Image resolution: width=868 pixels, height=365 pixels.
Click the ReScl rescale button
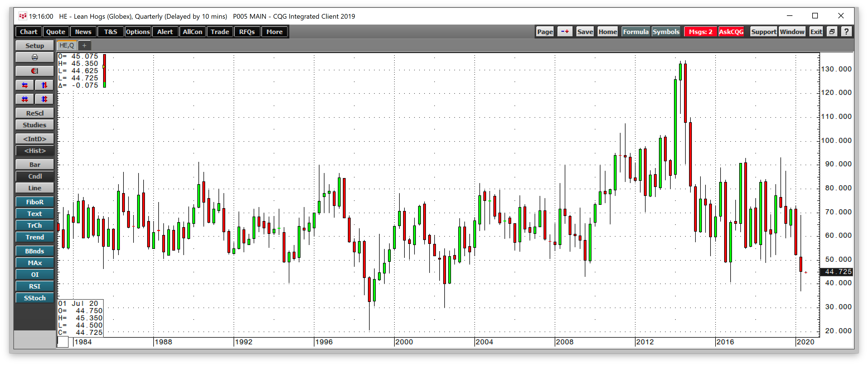[x=34, y=113]
